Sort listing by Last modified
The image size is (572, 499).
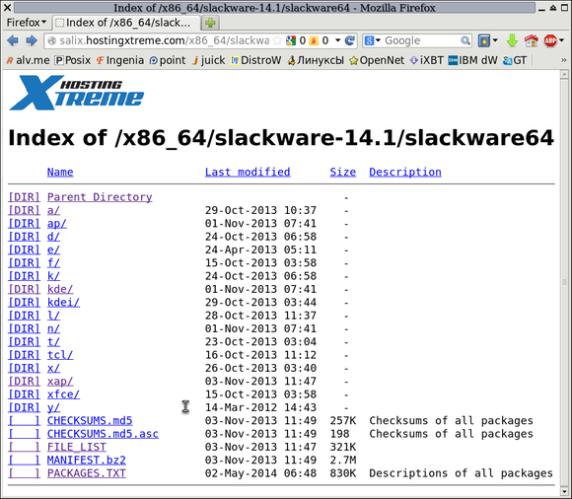point(248,172)
